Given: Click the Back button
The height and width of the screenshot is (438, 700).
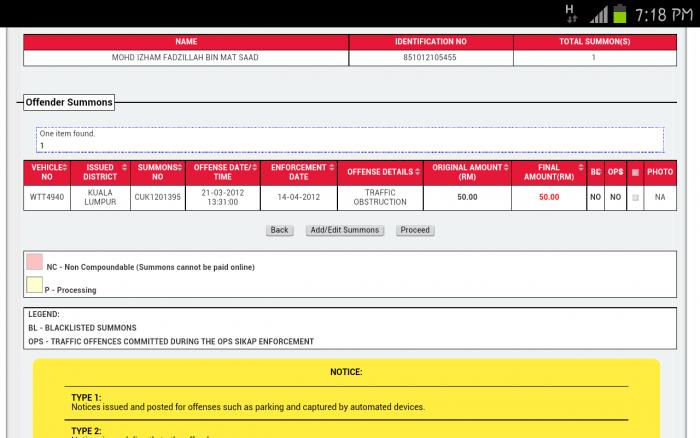Looking at the screenshot, I should [279, 230].
